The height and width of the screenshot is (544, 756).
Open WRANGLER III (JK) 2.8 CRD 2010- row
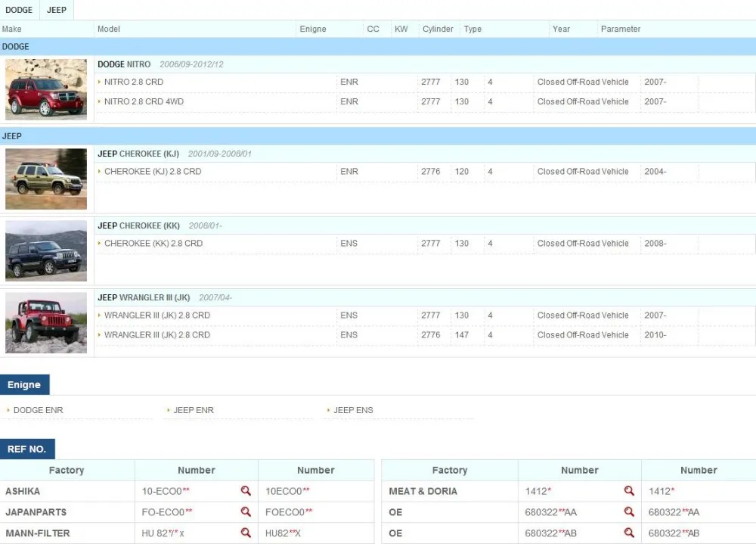point(157,335)
